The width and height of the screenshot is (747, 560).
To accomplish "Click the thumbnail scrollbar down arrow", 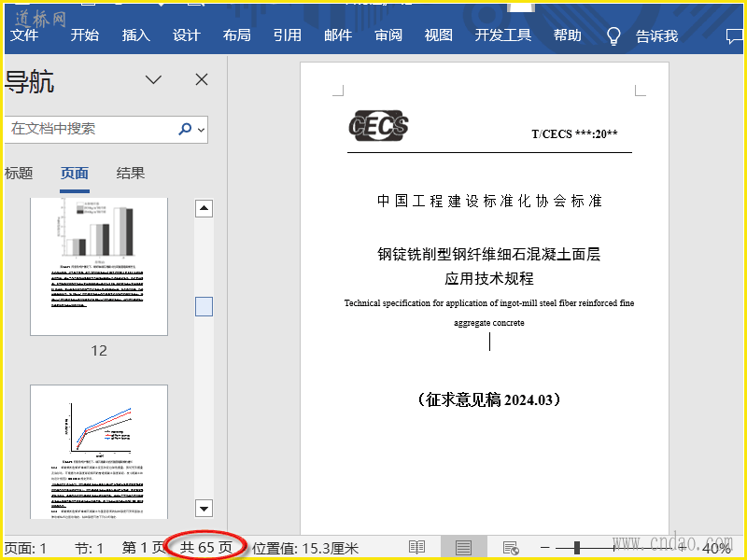I will 204,508.
